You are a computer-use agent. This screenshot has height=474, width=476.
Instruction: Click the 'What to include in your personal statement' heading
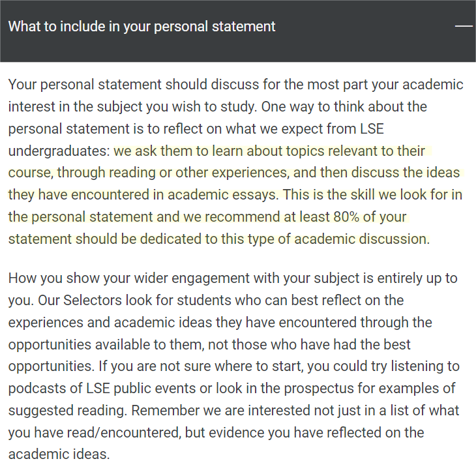pyautogui.click(x=141, y=26)
